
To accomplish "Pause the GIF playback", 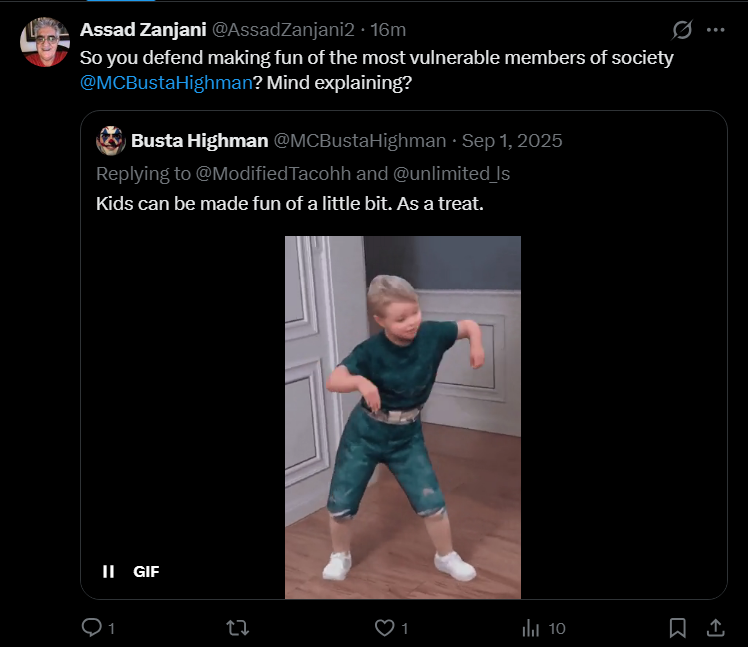I will pyautogui.click(x=108, y=571).
